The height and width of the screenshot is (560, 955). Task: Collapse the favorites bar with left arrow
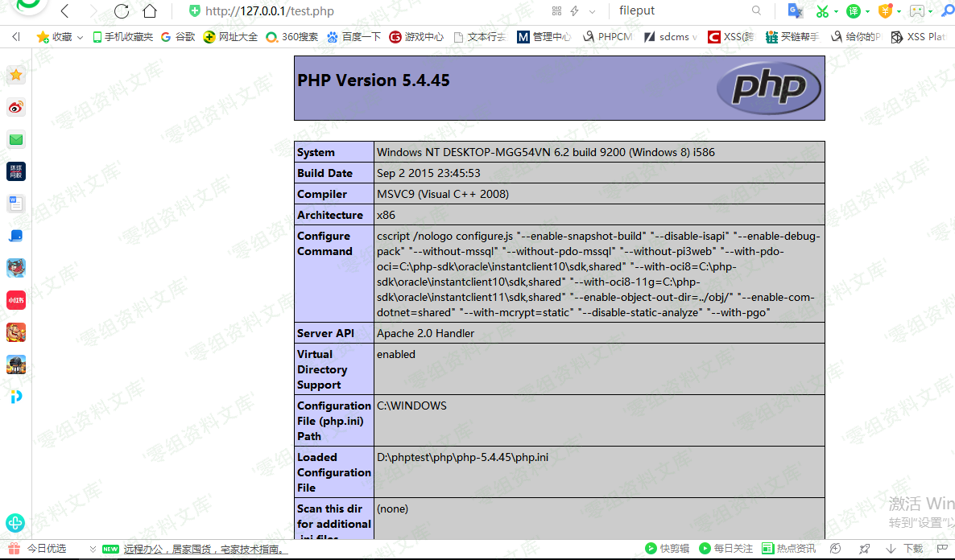pos(16,37)
